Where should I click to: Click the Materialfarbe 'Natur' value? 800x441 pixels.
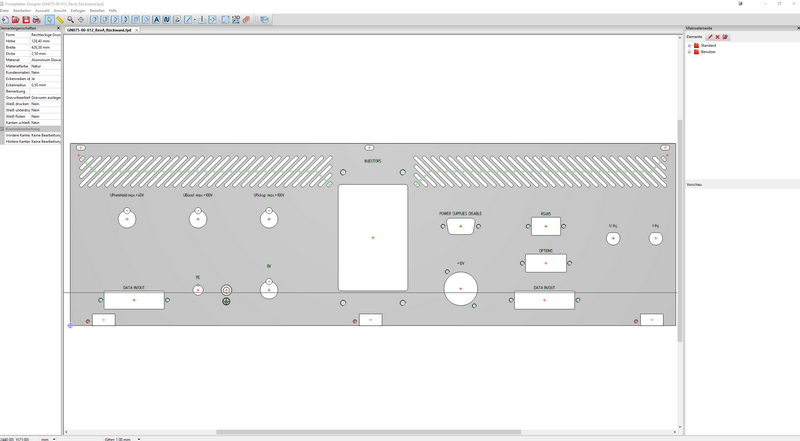(45, 66)
